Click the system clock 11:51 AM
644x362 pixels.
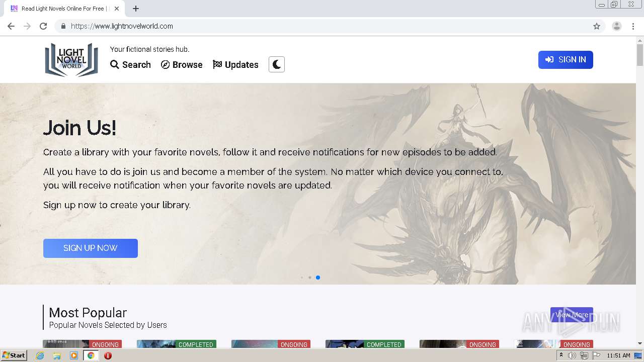coord(618,355)
